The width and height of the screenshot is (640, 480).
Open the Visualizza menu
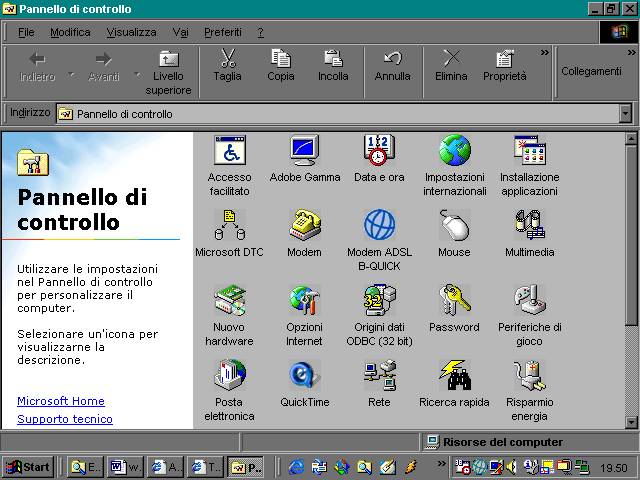point(131,32)
